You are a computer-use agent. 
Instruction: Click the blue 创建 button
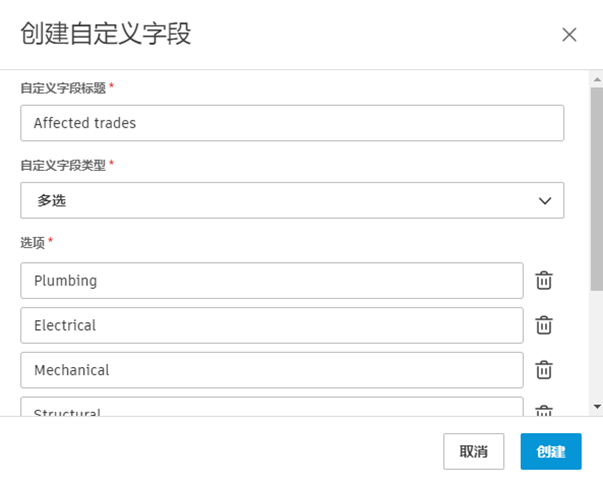point(551,451)
